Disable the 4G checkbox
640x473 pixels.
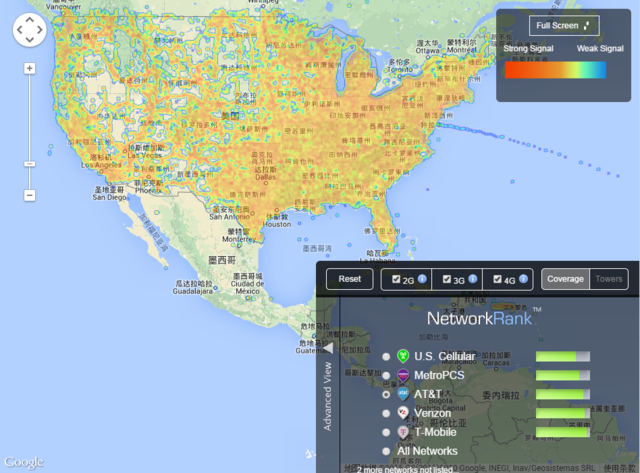pyautogui.click(x=498, y=280)
